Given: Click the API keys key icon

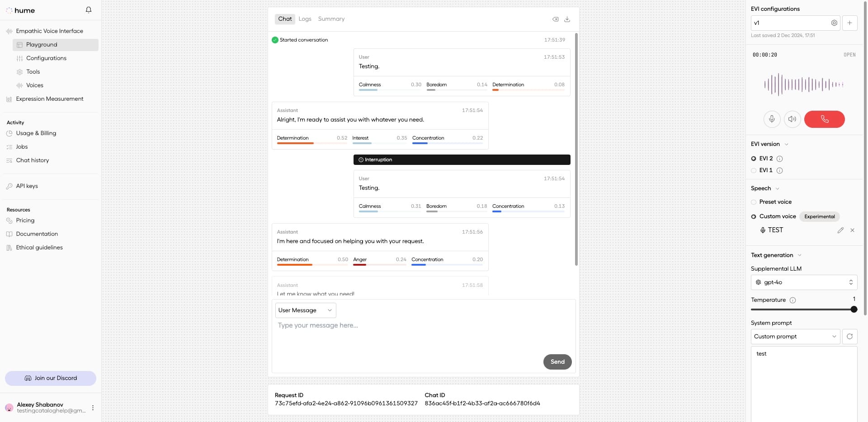Looking at the screenshot, I should coord(9,186).
